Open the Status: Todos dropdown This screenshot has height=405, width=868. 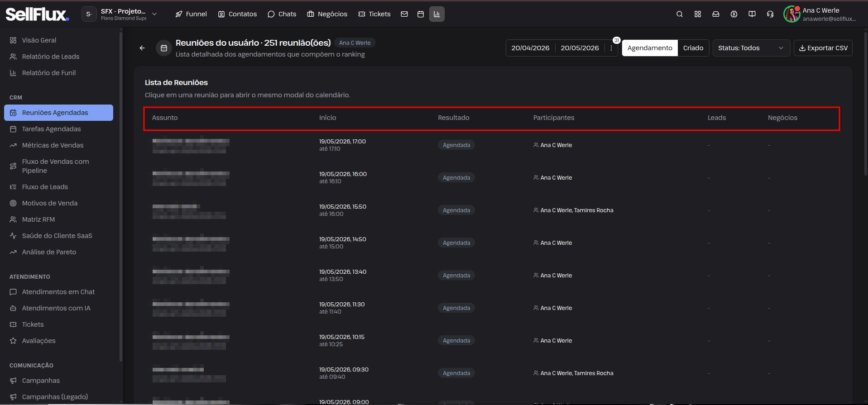coord(751,48)
